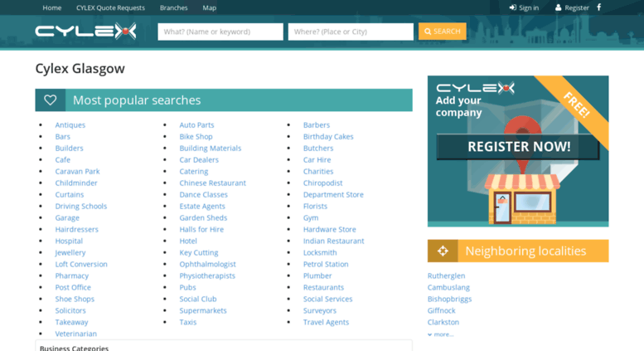
Task: Open Taxis link
Action: [187, 322]
